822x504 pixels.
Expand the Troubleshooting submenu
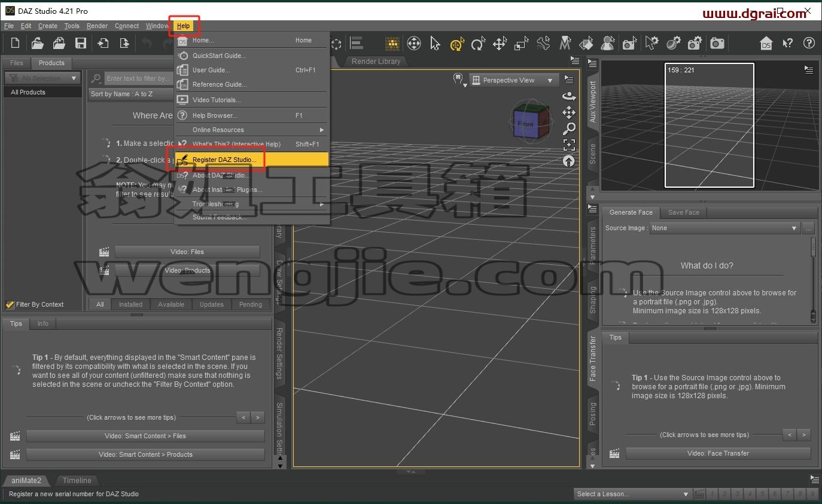[251, 204]
